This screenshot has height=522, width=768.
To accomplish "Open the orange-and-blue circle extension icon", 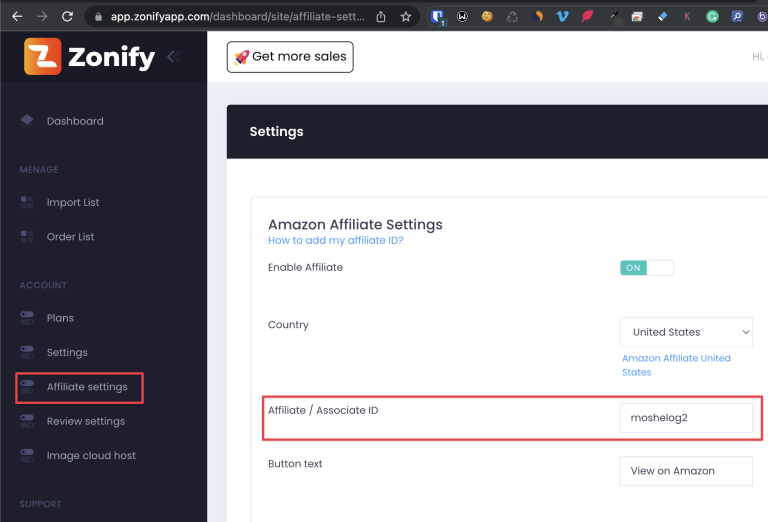I will [537, 17].
